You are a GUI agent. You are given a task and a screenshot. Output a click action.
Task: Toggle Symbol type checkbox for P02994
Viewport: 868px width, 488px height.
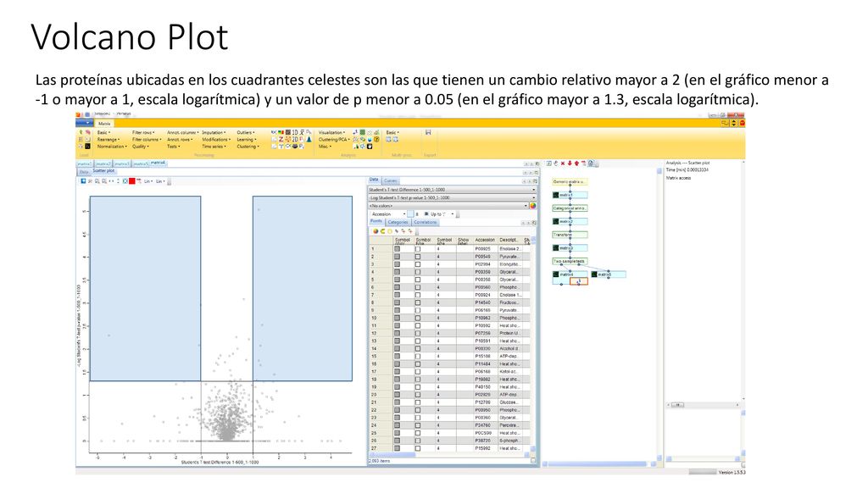pyautogui.click(x=418, y=264)
